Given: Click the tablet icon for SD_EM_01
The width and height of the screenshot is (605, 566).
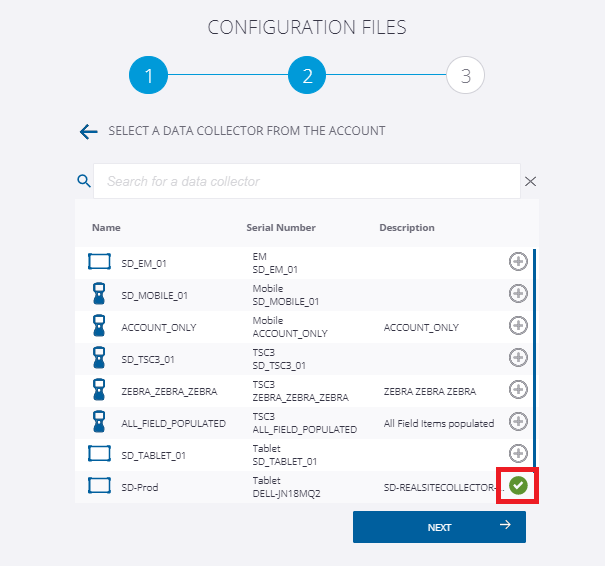Looking at the screenshot, I should point(99,262).
